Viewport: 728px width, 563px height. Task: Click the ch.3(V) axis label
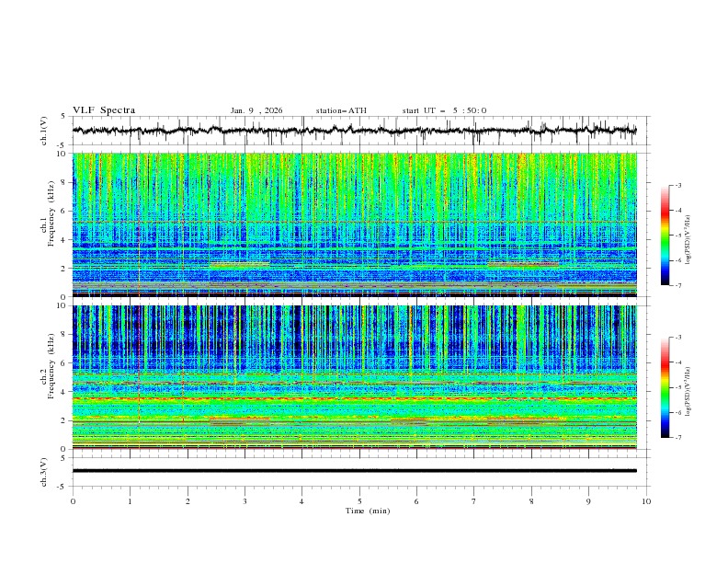pyautogui.click(x=44, y=471)
